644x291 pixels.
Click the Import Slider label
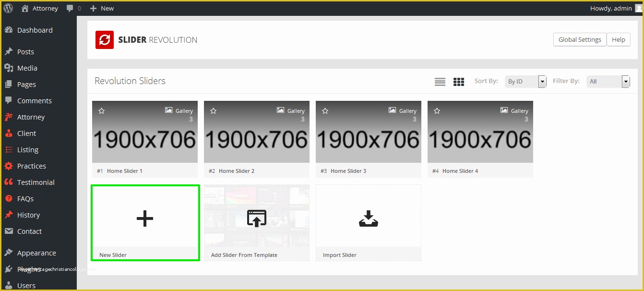(x=340, y=255)
